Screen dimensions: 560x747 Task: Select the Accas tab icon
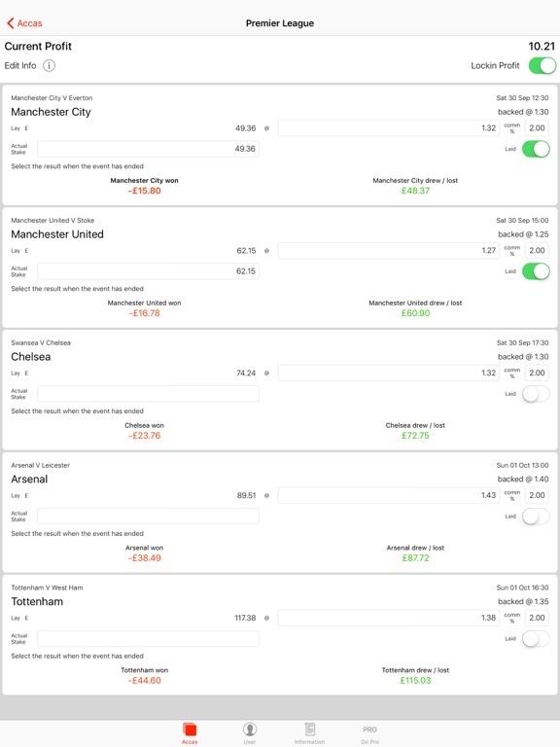point(190,729)
